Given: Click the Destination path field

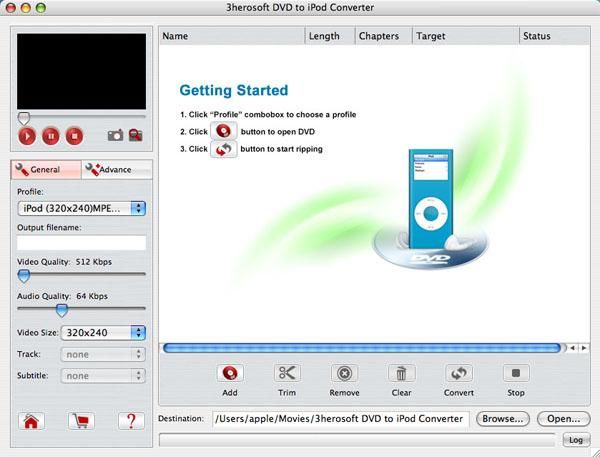Looking at the screenshot, I should (x=340, y=419).
